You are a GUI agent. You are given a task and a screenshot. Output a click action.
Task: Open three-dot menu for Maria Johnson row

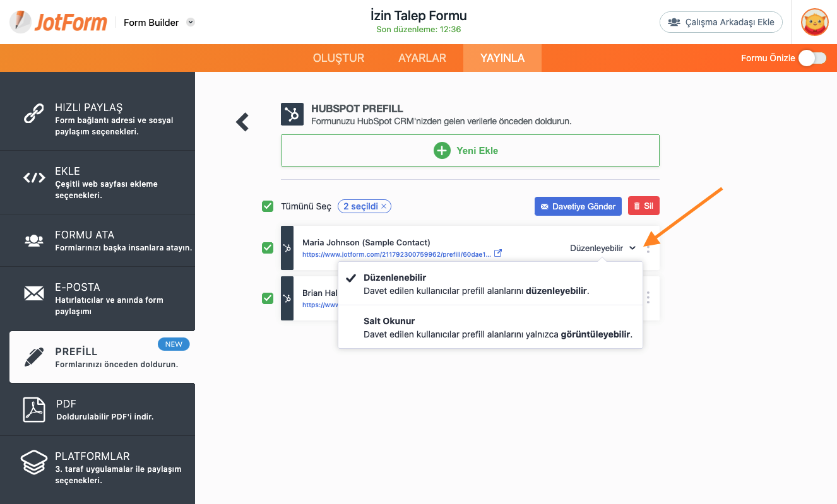[648, 248]
